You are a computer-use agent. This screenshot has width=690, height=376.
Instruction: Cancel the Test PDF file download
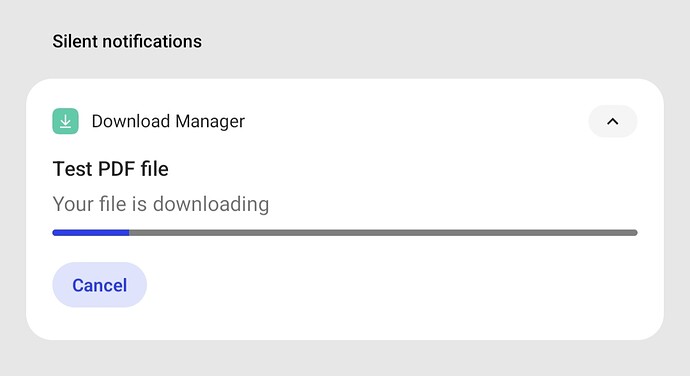click(99, 285)
